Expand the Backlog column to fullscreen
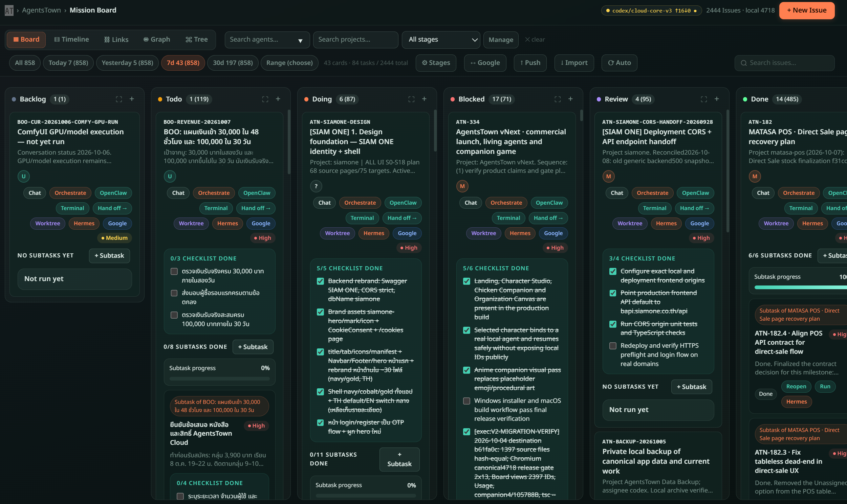The width and height of the screenshot is (847, 504). point(118,99)
